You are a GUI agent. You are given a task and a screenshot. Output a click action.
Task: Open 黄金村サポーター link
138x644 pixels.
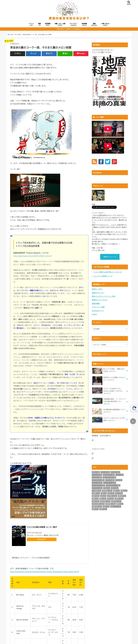[x=98, y=293]
